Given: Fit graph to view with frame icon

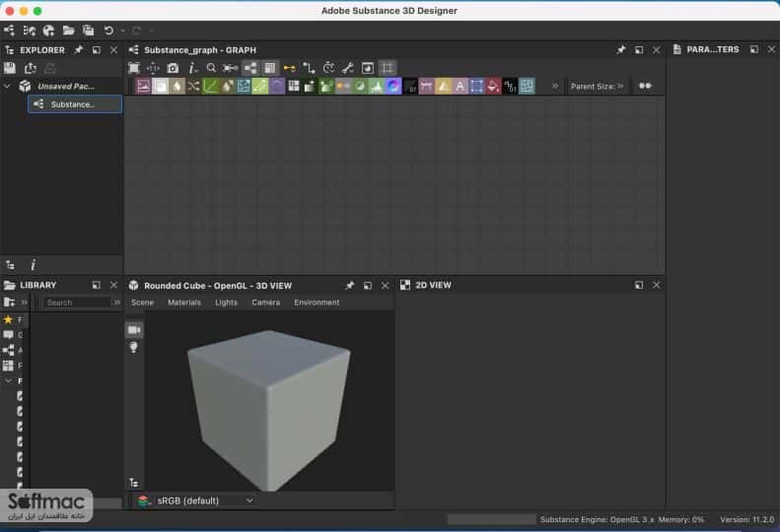Looking at the screenshot, I should tap(134, 68).
